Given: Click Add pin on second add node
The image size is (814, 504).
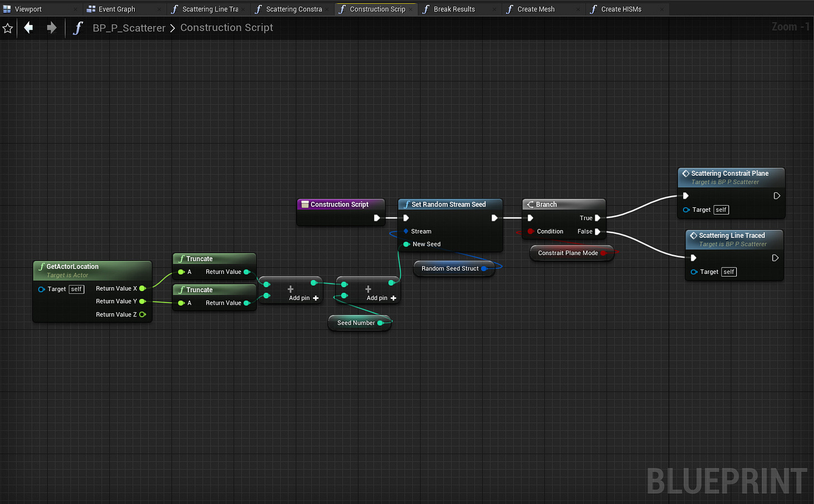Looking at the screenshot, I should point(381,298).
